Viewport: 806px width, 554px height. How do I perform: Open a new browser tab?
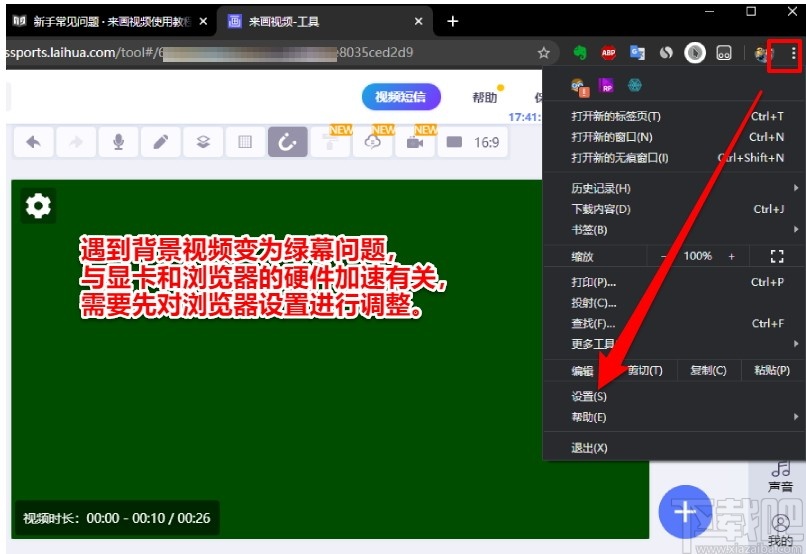[x=452, y=22]
